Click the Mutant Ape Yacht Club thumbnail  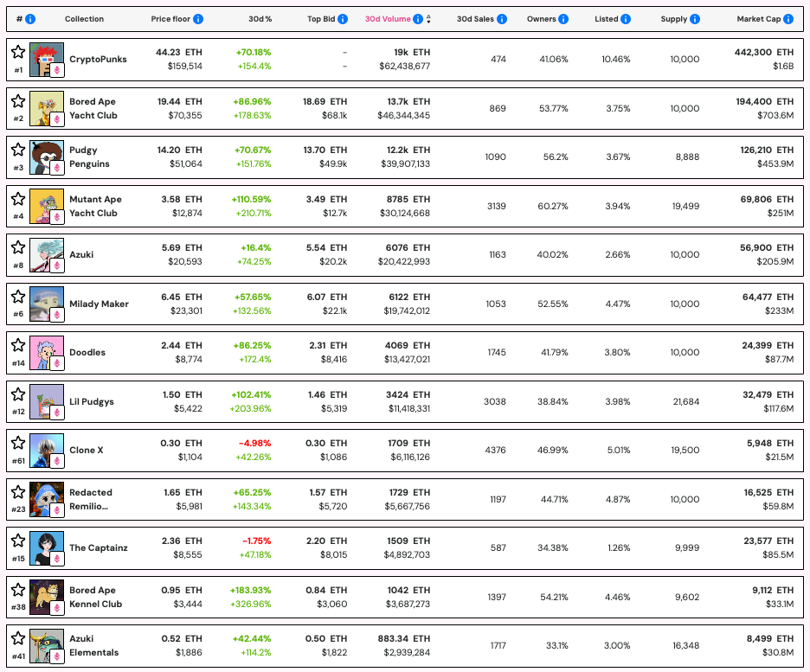tap(47, 206)
